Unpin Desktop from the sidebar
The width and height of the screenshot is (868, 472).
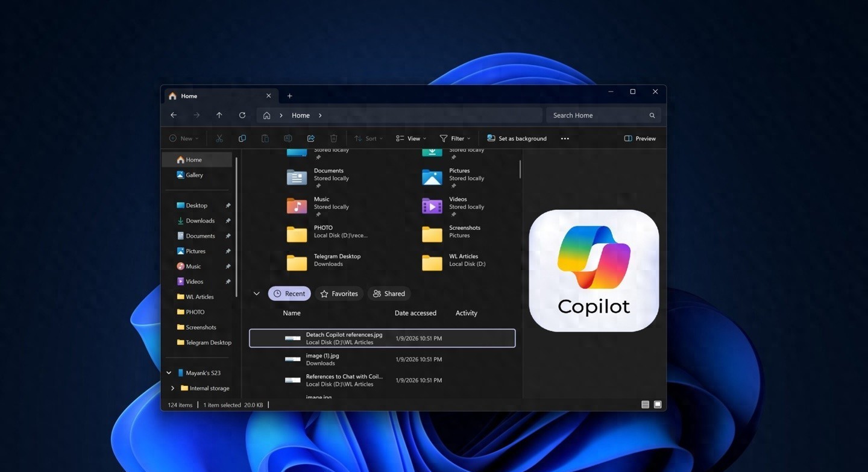pos(228,206)
